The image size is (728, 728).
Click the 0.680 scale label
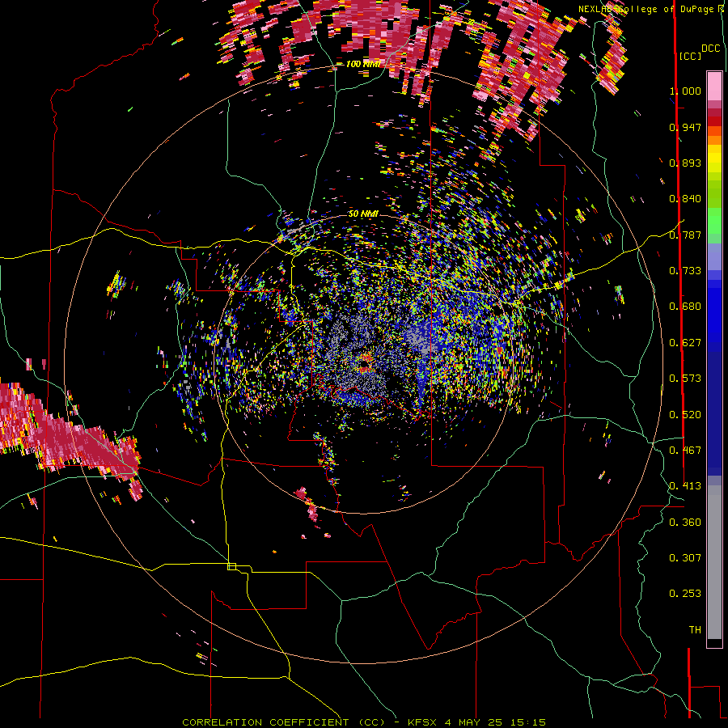pos(685,307)
